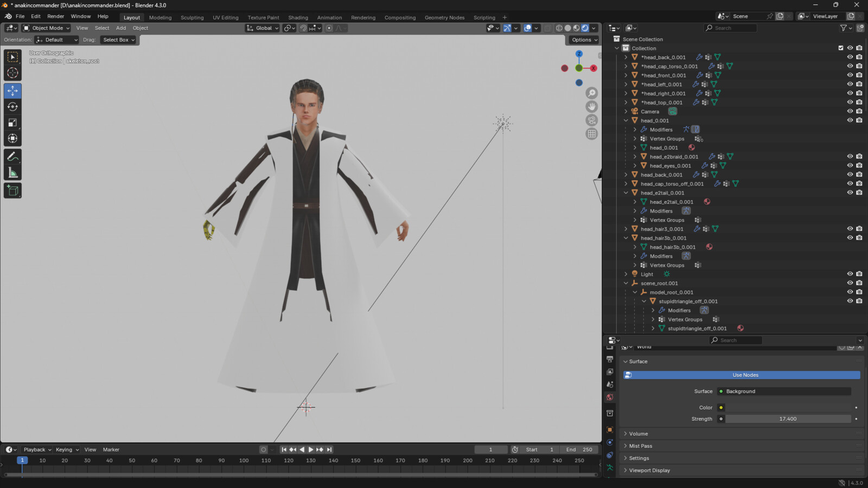Screen dimensions: 868x488
Task: Switch to solid viewport shading
Action: [567, 28]
